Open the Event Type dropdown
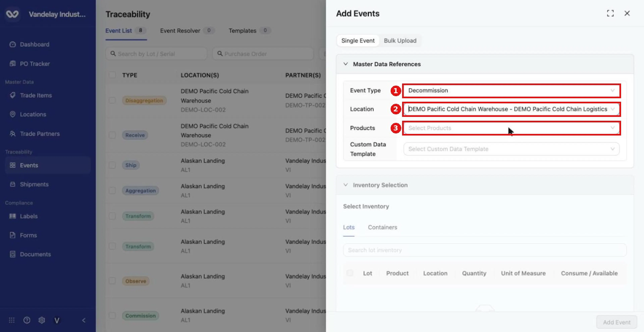The height and width of the screenshot is (332, 644). [x=511, y=90]
